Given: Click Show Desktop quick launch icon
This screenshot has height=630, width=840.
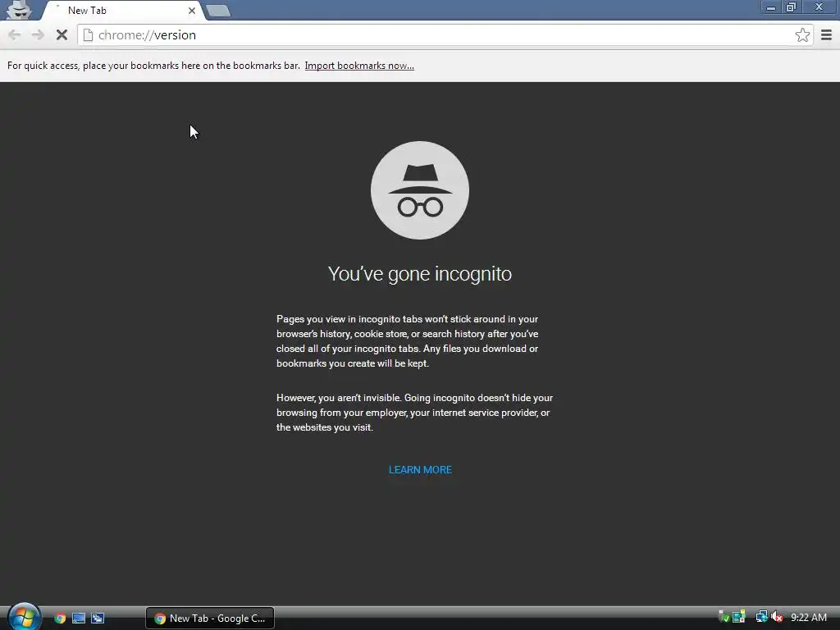Looking at the screenshot, I should (79, 619).
